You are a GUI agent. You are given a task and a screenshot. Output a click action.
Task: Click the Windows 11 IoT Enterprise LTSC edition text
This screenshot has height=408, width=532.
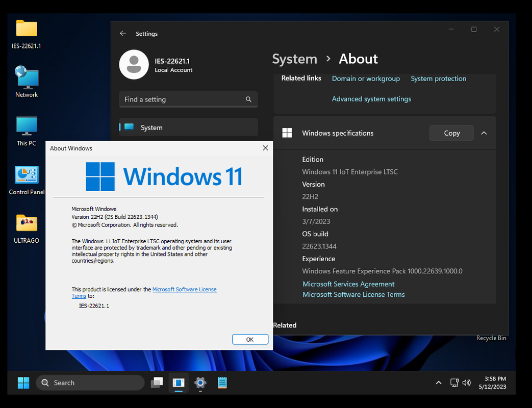(350, 171)
